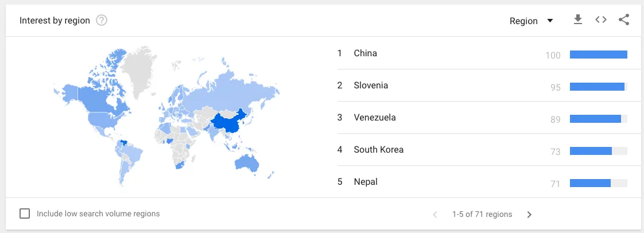Open the Region dropdown

pos(532,21)
